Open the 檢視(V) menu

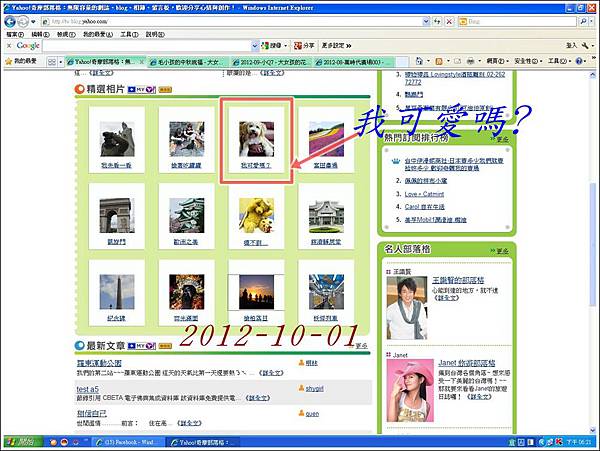coord(66,34)
